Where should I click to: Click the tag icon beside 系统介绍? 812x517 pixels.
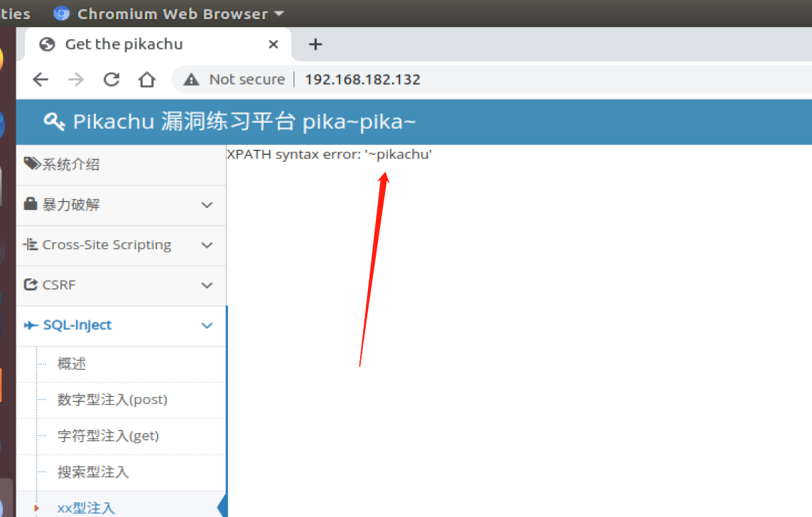31,164
